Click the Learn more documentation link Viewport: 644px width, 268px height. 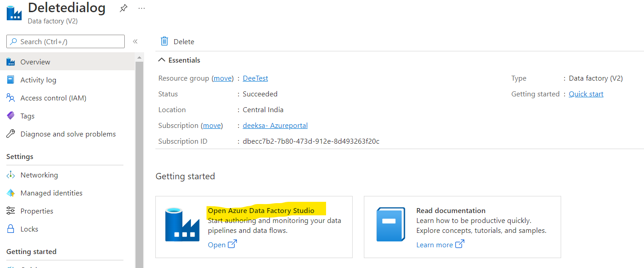click(435, 245)
